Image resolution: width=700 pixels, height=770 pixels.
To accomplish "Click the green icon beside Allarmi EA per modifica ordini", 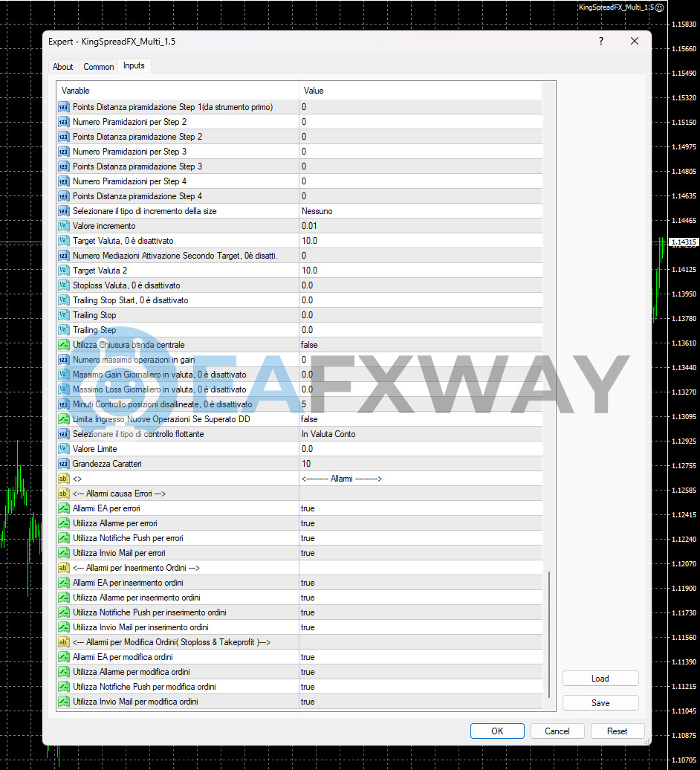I will point(63,656).
